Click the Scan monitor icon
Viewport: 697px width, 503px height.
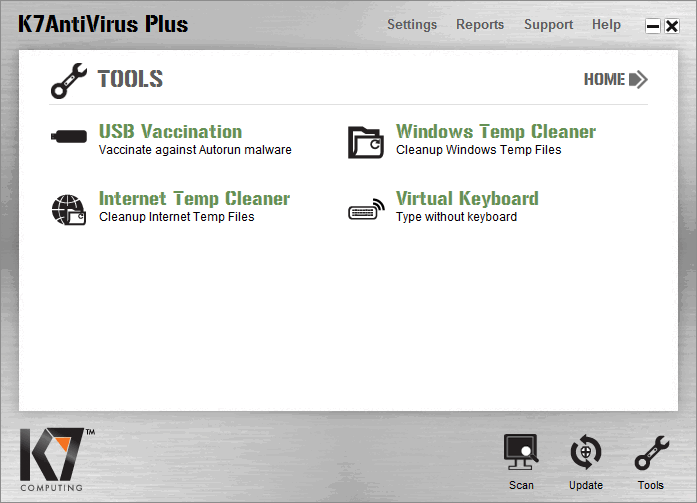coord(521,452)
